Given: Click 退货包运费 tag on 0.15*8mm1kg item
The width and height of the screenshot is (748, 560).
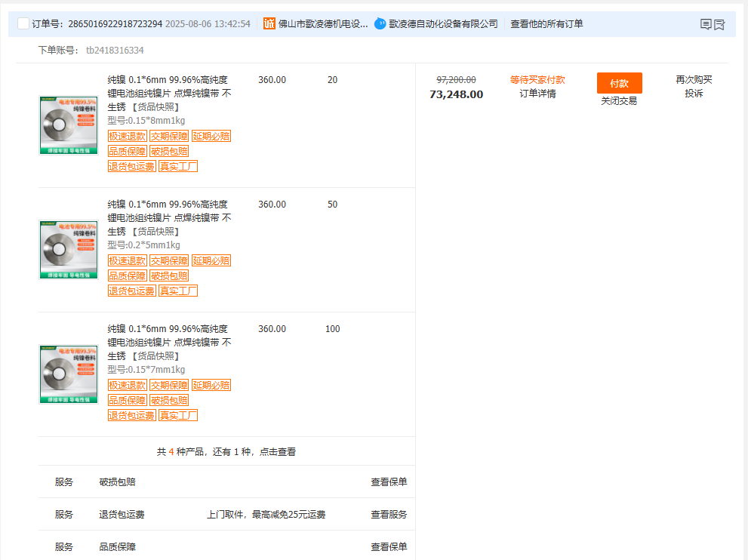Looking at the screenshot, I should click(131, 167).
